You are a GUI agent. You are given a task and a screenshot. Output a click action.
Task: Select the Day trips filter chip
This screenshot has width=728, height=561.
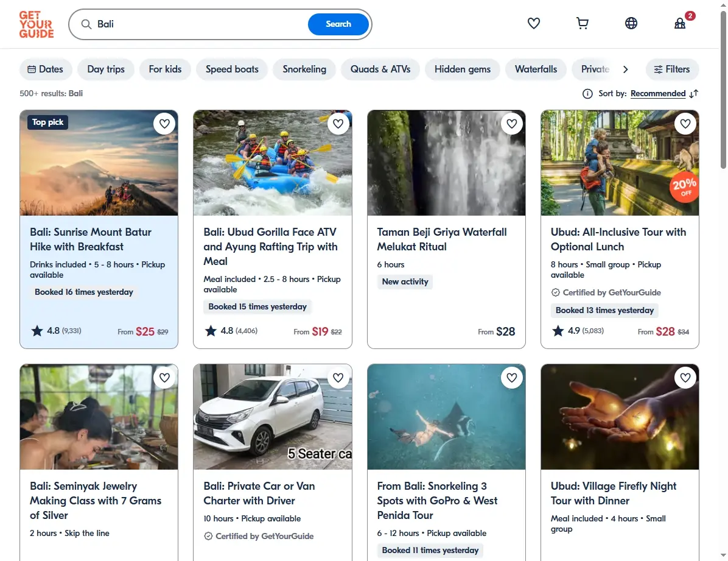(106, 69)
